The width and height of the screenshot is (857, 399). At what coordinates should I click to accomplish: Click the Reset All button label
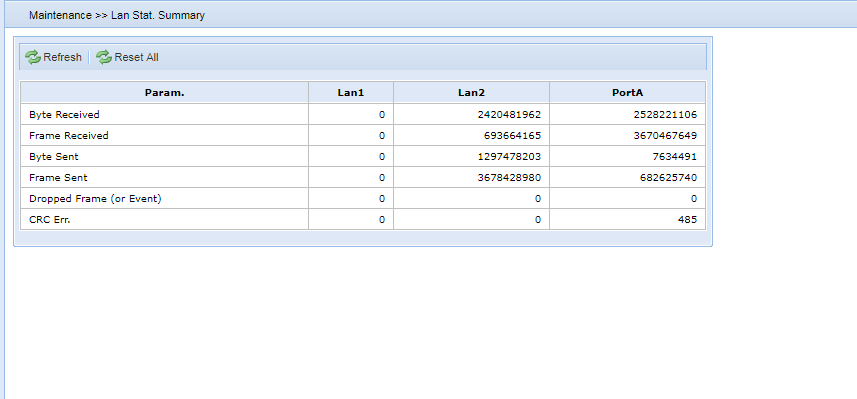[x=137, y=57]
